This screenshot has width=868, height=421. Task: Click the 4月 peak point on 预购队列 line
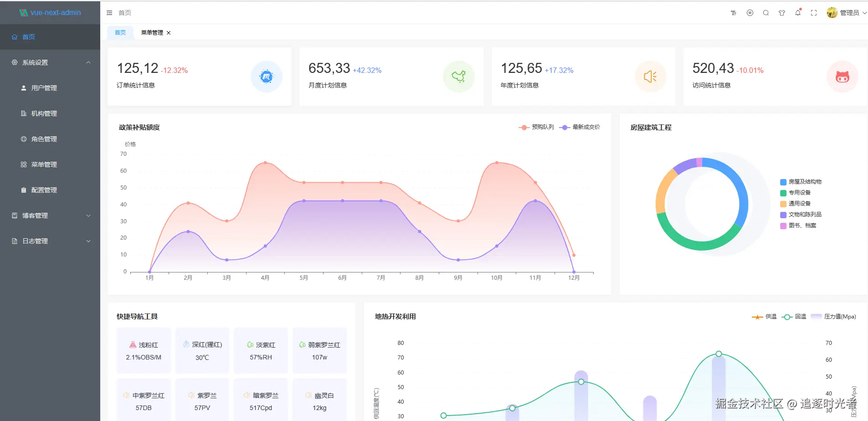tap(265, 163)
